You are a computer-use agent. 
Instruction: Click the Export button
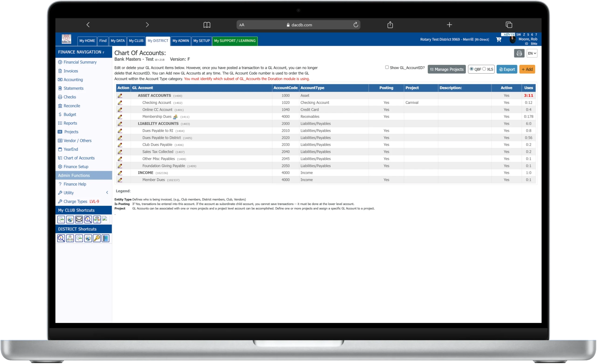507,69
